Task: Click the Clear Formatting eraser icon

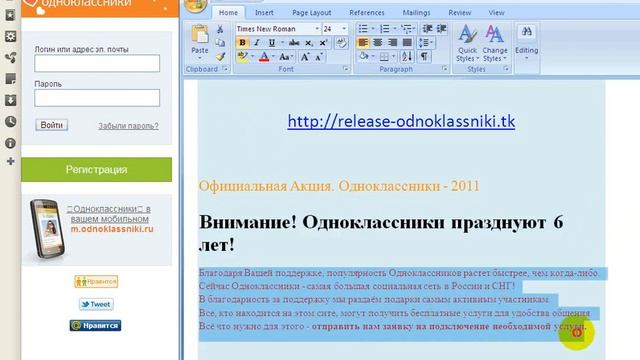Action: click(341, 43)
